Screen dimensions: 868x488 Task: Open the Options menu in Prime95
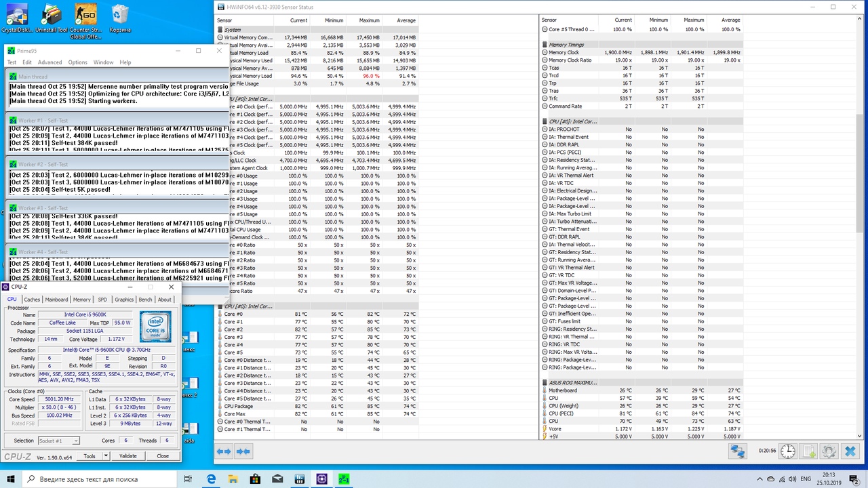pos(78,62)
